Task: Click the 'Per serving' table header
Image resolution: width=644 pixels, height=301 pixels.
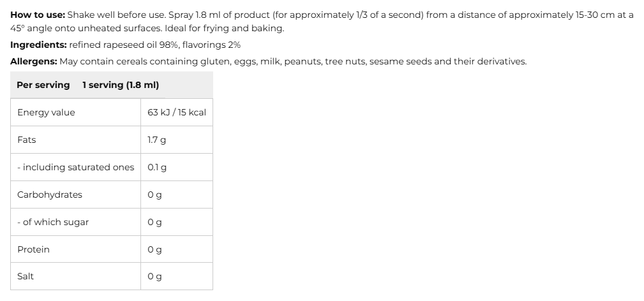Action: tap(43, 85)
